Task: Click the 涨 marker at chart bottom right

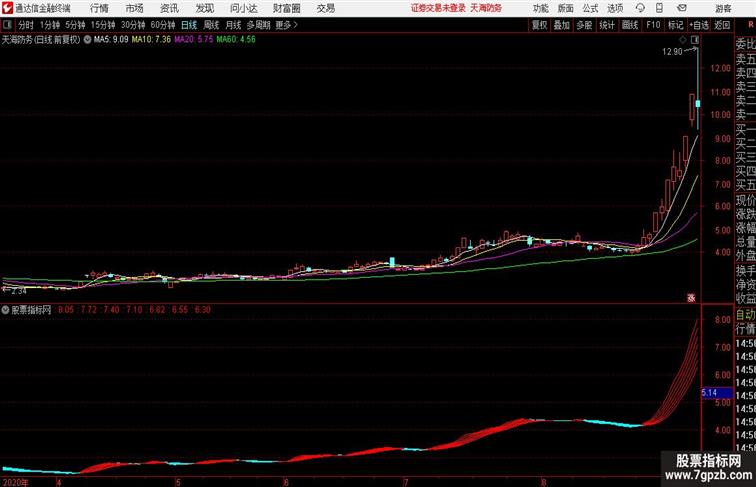Action: (691, 298)
